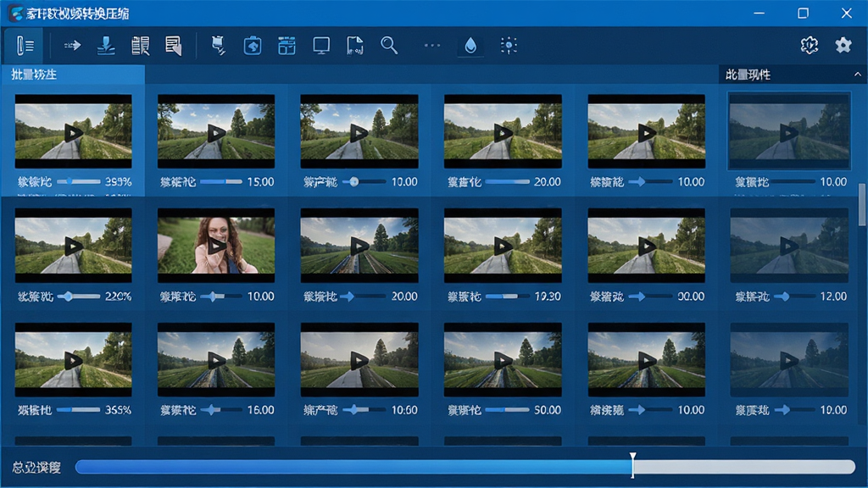Click the overall progress bar at the bottom
Screen dimensions: 868x488
coord(465,467)
